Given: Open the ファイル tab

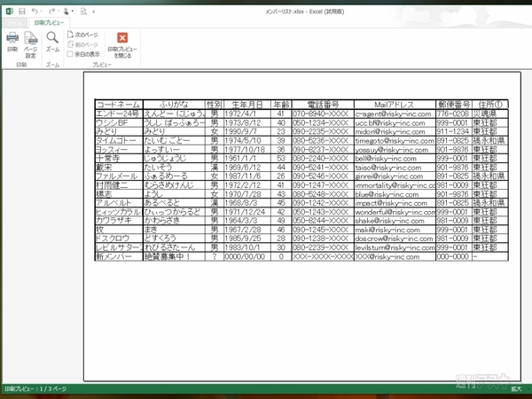Looking at the screenshot, I should click(14, 23).
